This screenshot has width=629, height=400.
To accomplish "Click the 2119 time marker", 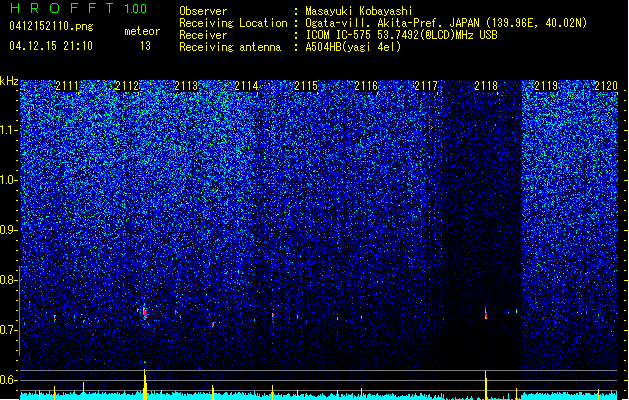I will tap(546, 86).
